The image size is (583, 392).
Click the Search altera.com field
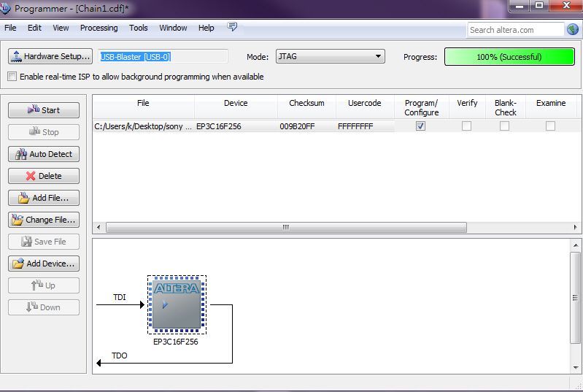tap(516, 30)
